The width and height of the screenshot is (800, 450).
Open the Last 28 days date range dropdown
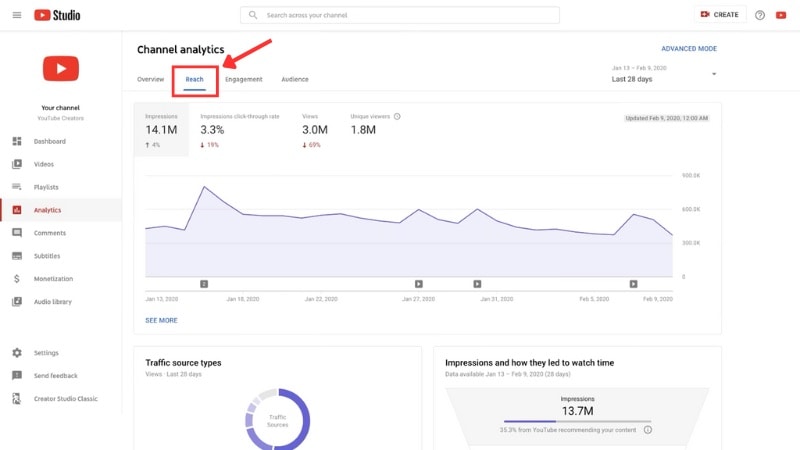(663, 74)
